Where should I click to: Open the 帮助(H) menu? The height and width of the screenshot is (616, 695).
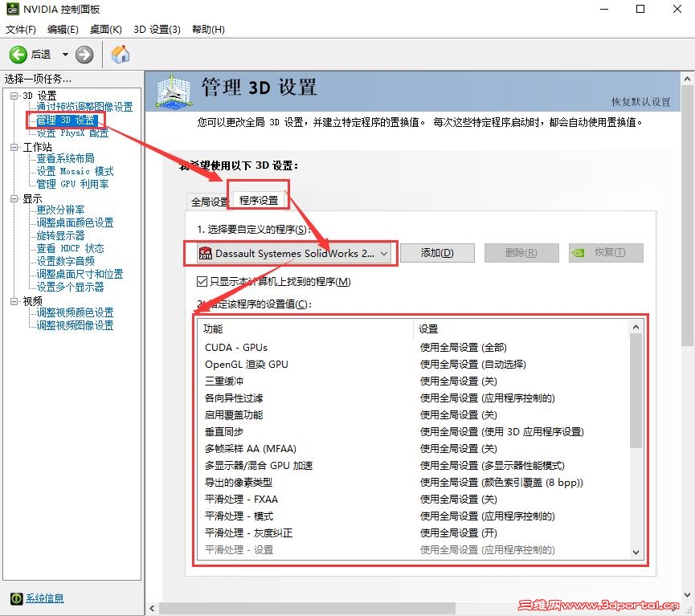(208, 29)
